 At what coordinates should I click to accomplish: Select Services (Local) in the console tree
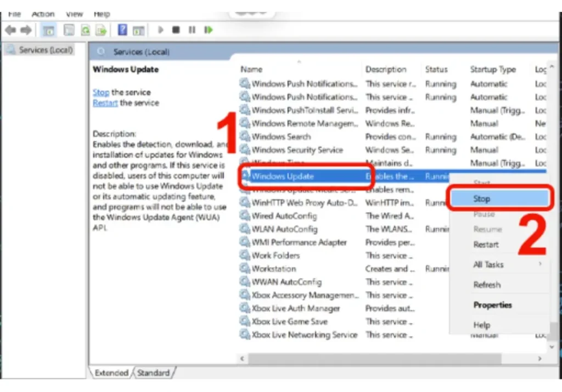[46, 50]
